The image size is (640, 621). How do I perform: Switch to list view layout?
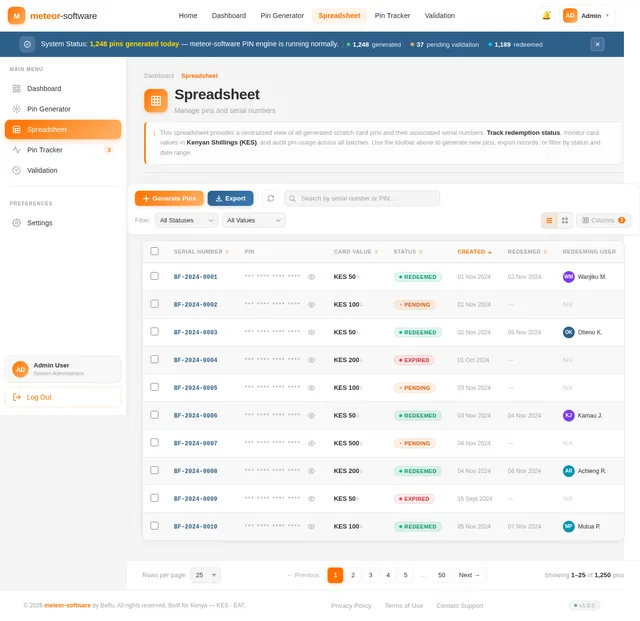[x=549, y=220]
